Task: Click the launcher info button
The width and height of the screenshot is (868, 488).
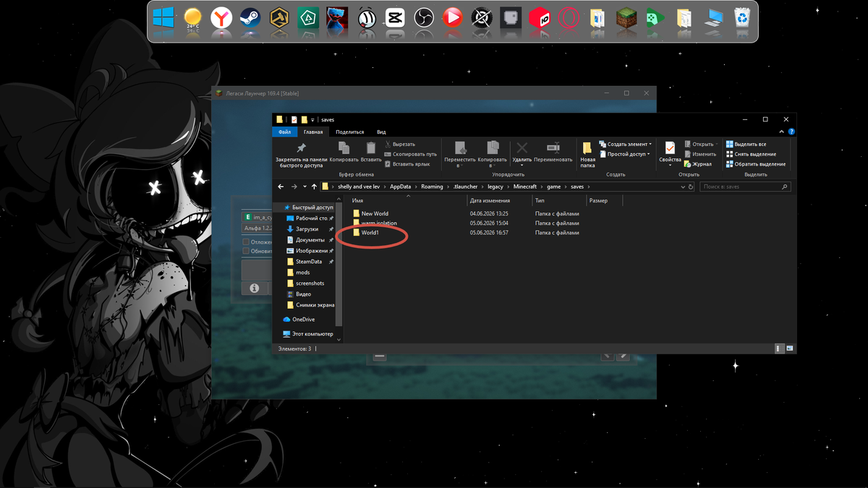Action: tap(255, 288)
